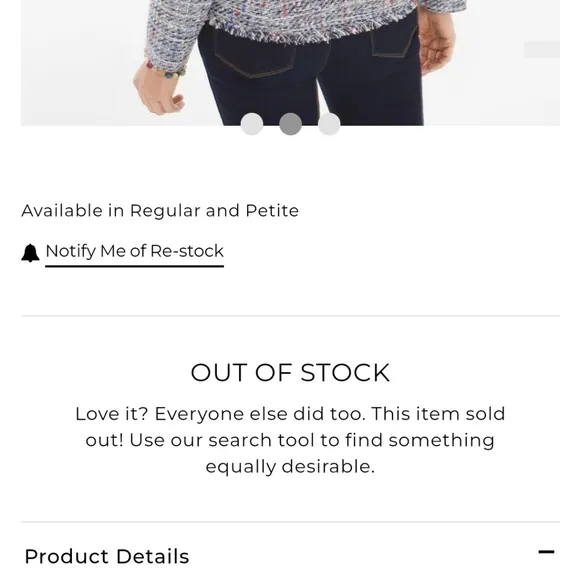Collapse Product Details with the minus icon
Image resolution: width=580 pixels, height=580 pixels.
546,552
